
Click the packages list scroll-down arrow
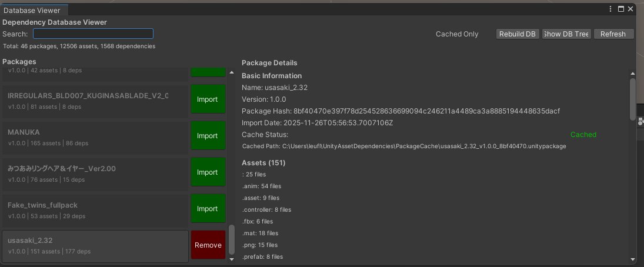click(232, 259)
